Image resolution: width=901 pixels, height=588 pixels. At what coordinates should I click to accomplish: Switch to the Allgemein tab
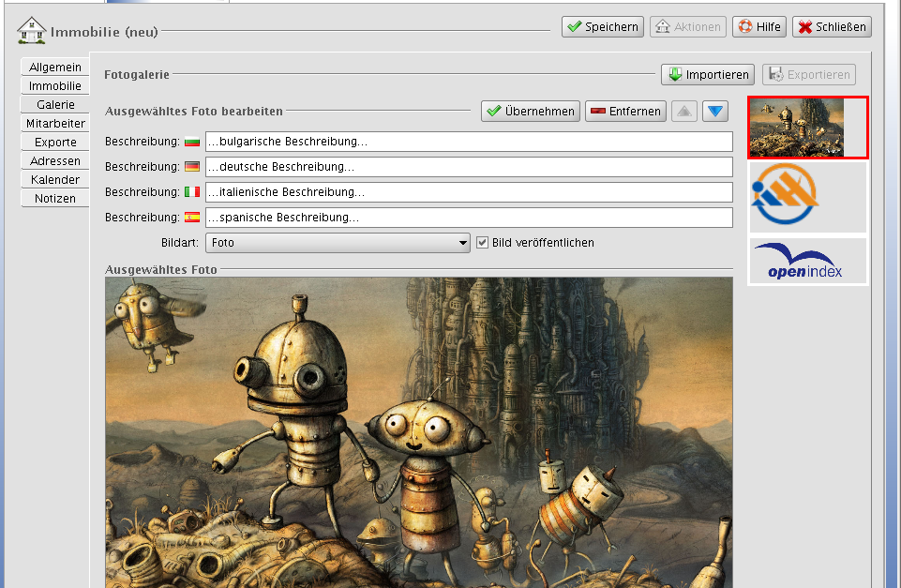coord(55,68)
